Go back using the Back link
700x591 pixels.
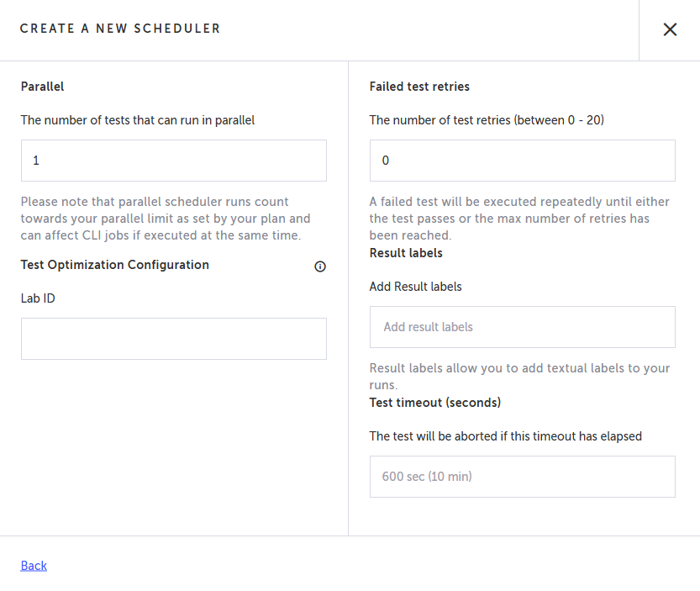click(34, 566)
